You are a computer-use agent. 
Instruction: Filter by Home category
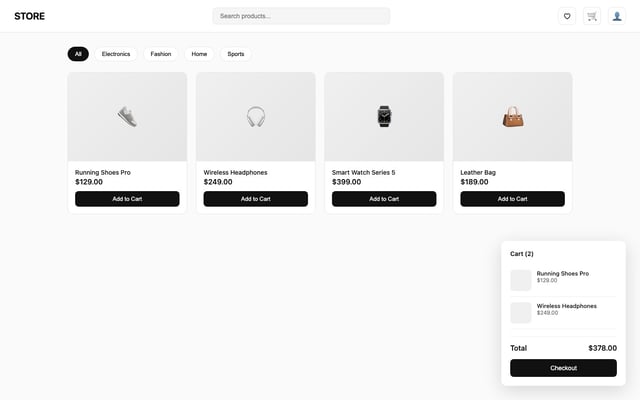pos(199,54)
